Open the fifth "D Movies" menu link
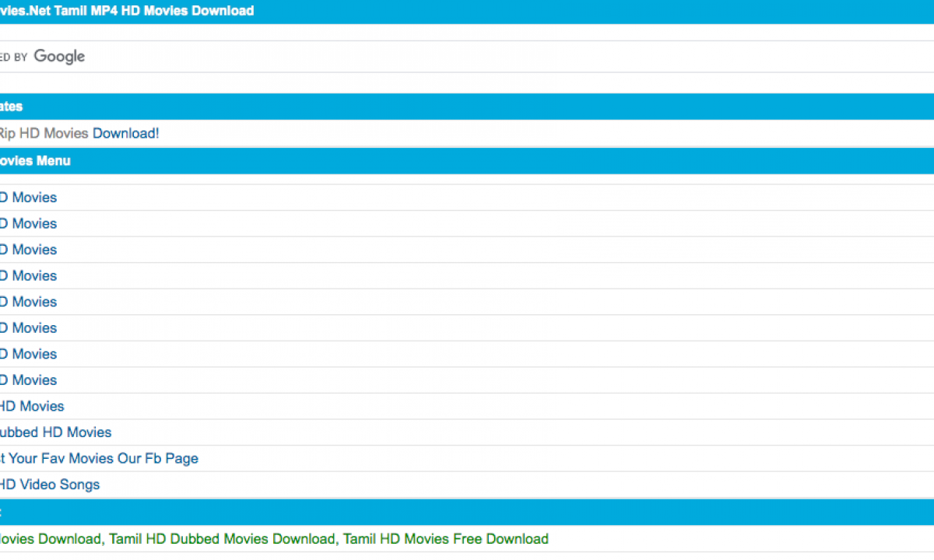The image size is (934, 560). (29, 302)
